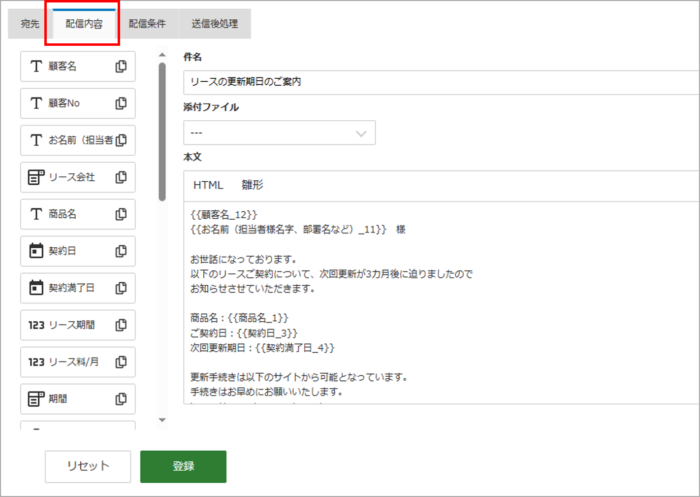The height and width of the screenshot is (497, 700).
Task: Copy the 顧客名 field placeholder
Action: coord(121,66)
